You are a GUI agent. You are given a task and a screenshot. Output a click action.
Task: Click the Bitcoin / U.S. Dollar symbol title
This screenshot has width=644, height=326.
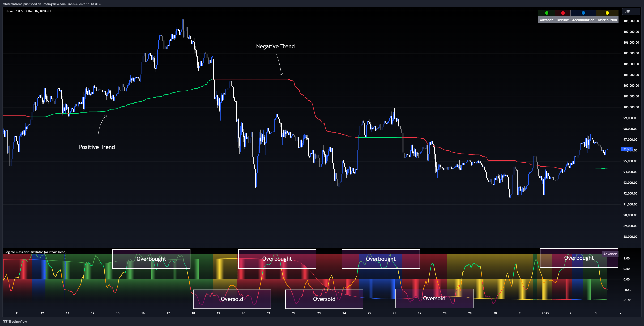pyautogui.click(x=28, y=11)
